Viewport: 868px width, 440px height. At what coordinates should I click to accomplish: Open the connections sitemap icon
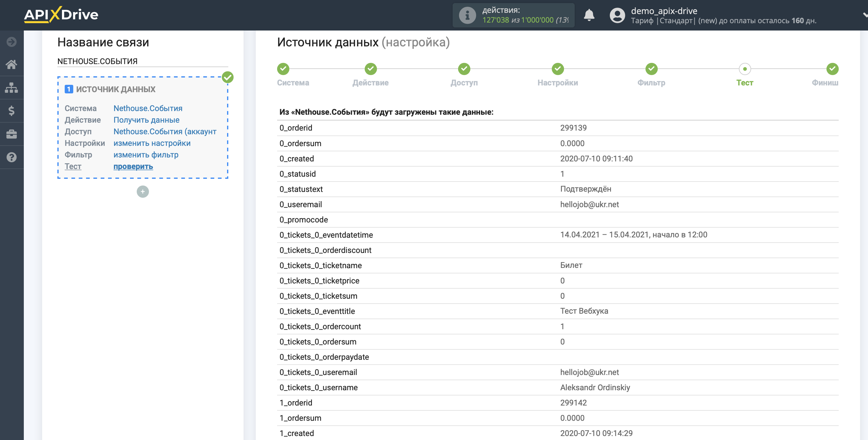point(12,88)
